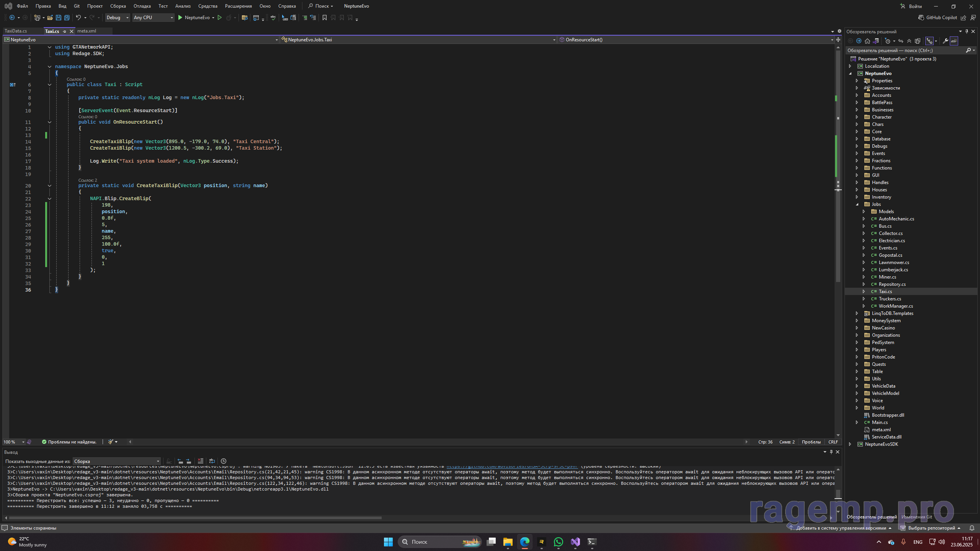Toggle timestamps clock icon in output panel

coord(224,461)
